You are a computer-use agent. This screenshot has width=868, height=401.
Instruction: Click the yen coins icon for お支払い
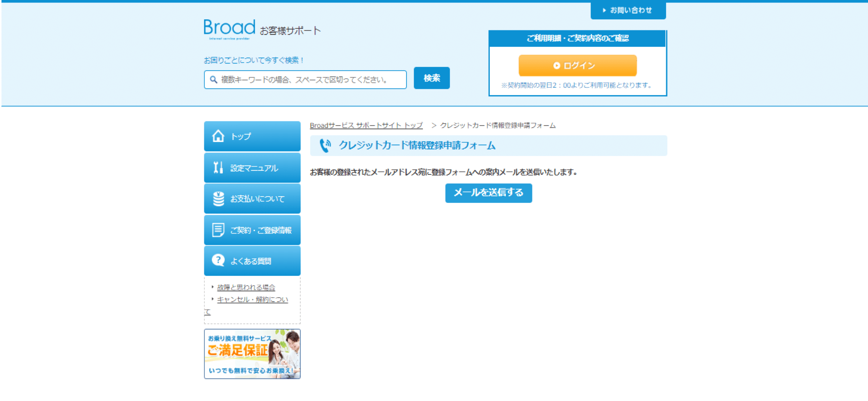pyautogui.click(x=218, y=199)
